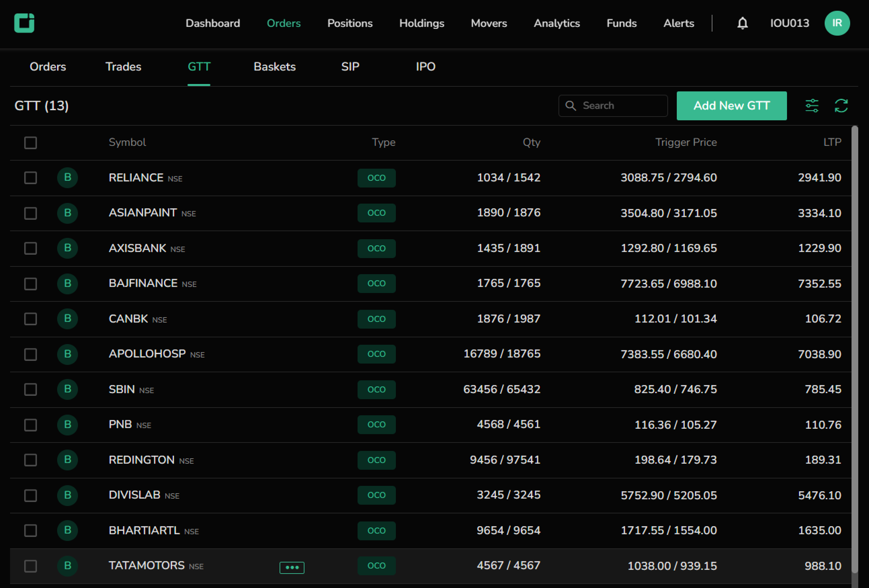The image size is (869, 588).
Task: Click the B badge for SBIN
Action: pos(67,389)
